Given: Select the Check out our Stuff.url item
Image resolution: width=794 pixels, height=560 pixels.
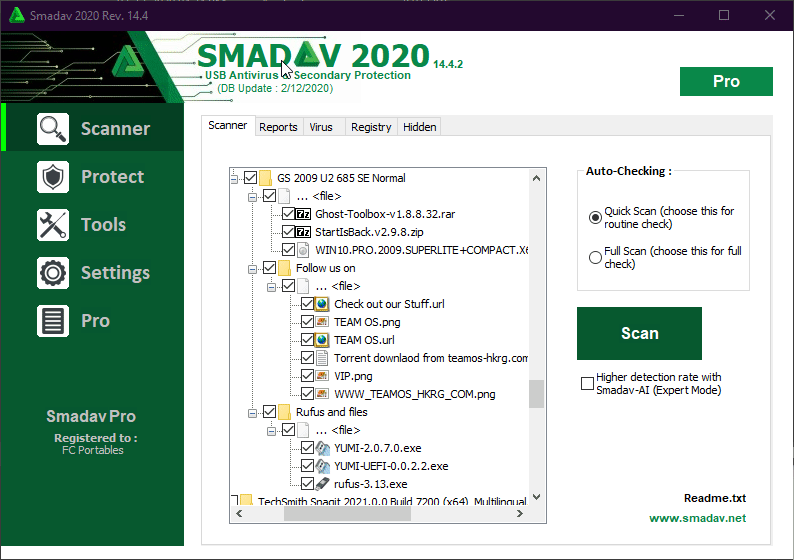Looking at the screenshot, I should (x=389, y=304).
